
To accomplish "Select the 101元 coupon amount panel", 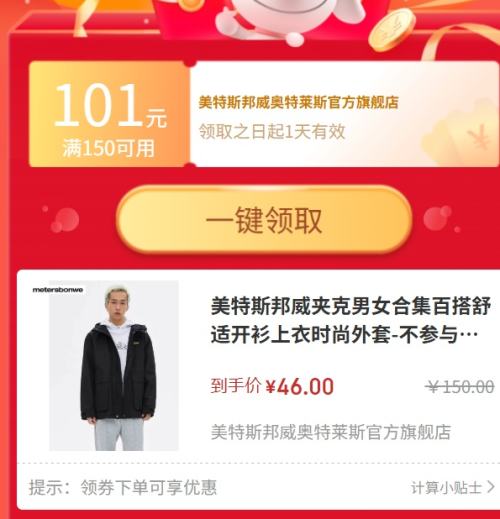I will (x=109, y=114).
